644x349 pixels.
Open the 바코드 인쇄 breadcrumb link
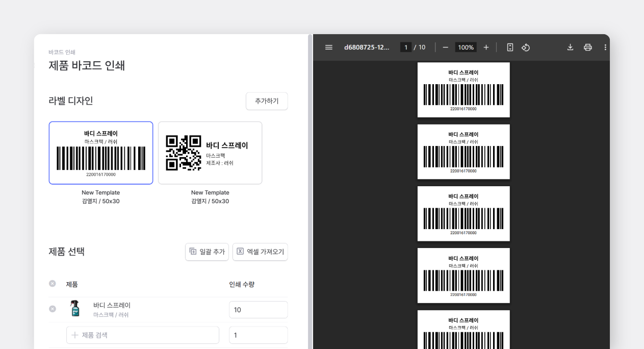pyautogui.click(x=61, y=52)
